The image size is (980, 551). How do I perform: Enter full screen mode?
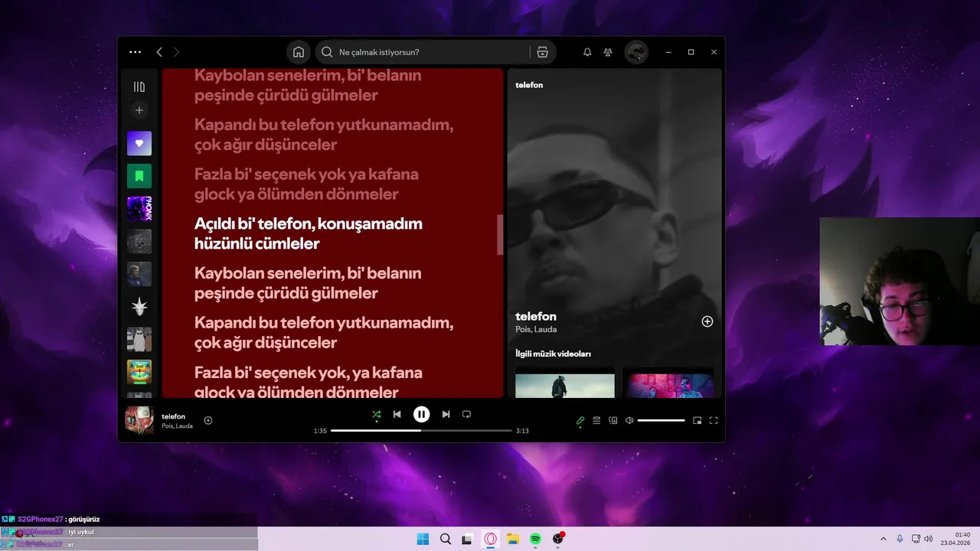tap(714, 420)
